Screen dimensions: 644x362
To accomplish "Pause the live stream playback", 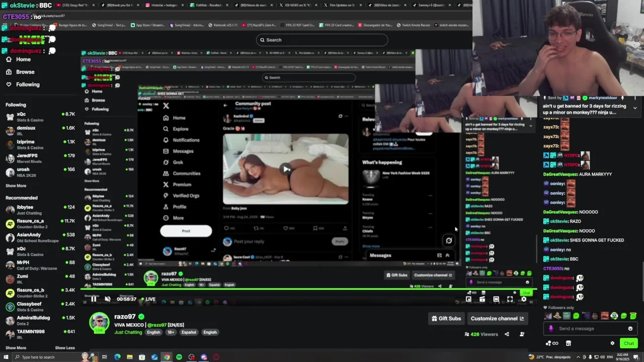I will (94, 299).
